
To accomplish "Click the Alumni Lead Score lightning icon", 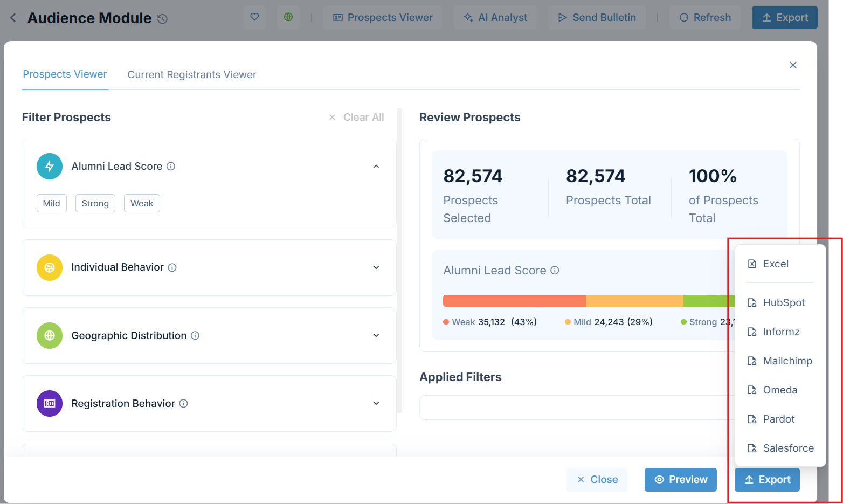I will point(50,166).
